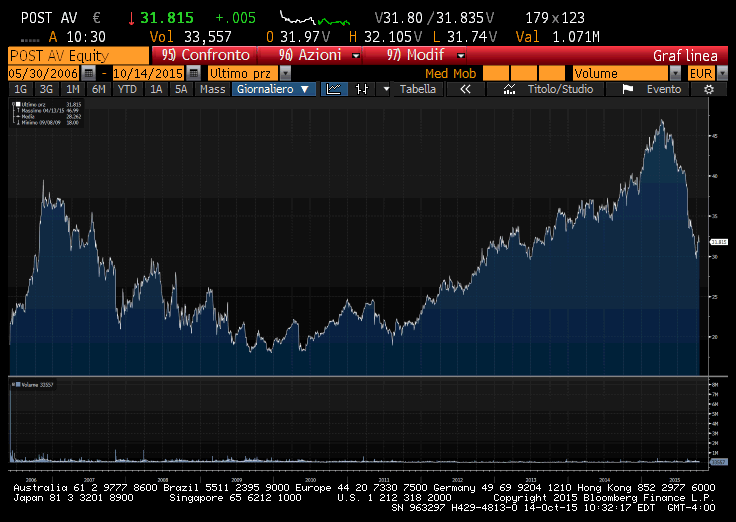
Task: Open the Azioni menu dropdown
Action: 356,56
